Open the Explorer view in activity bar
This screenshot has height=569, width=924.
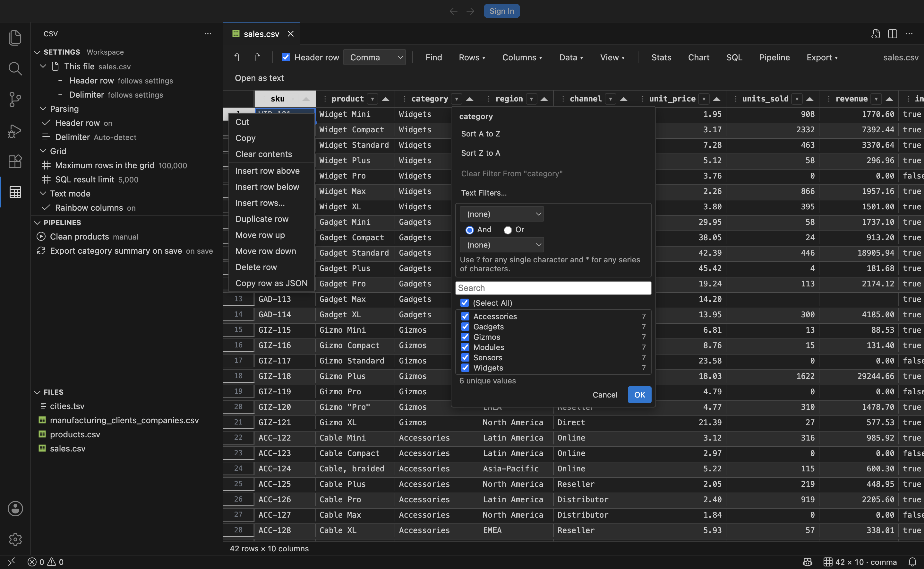pyautogui.click(x=15, y=38)
